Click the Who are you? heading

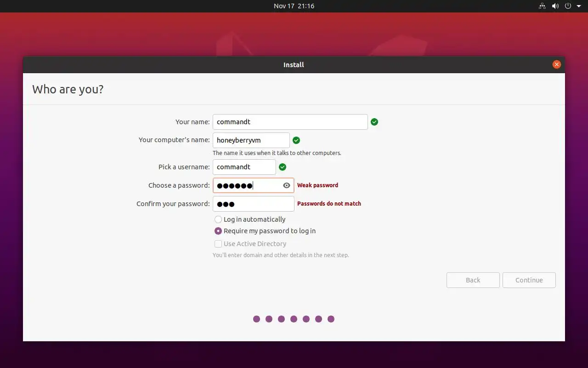point(68,89)
